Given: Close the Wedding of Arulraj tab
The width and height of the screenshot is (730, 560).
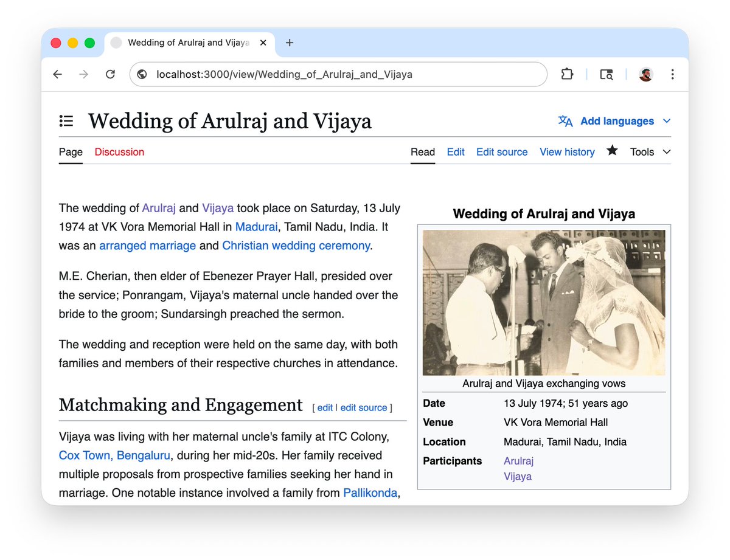Looking at the screenshot, I should [263, 43].
